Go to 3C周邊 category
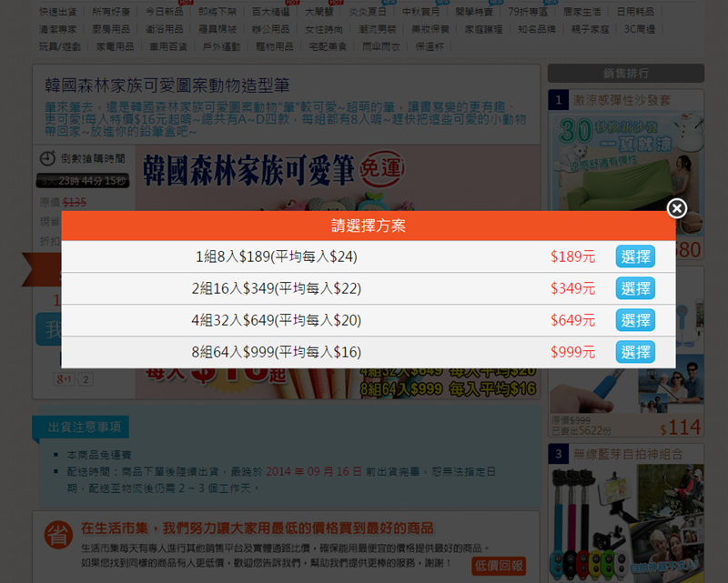728x583 pixels. click(640, 29)
